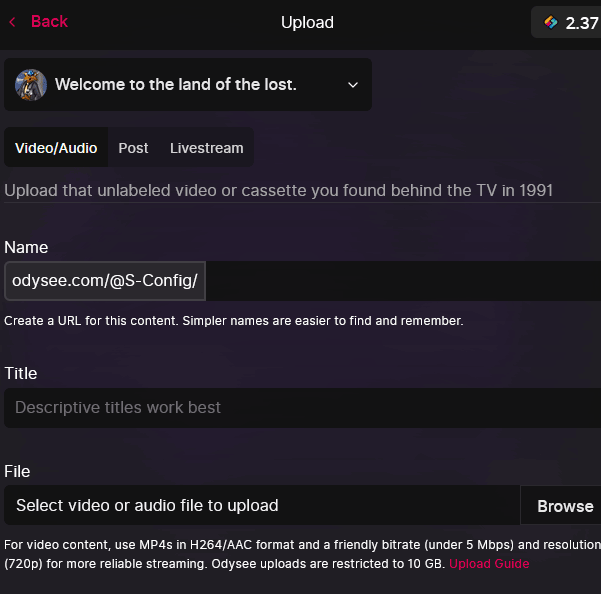Screen dimensions: 601x594
Task: Click the file selection field
Action: coord(262,505)
